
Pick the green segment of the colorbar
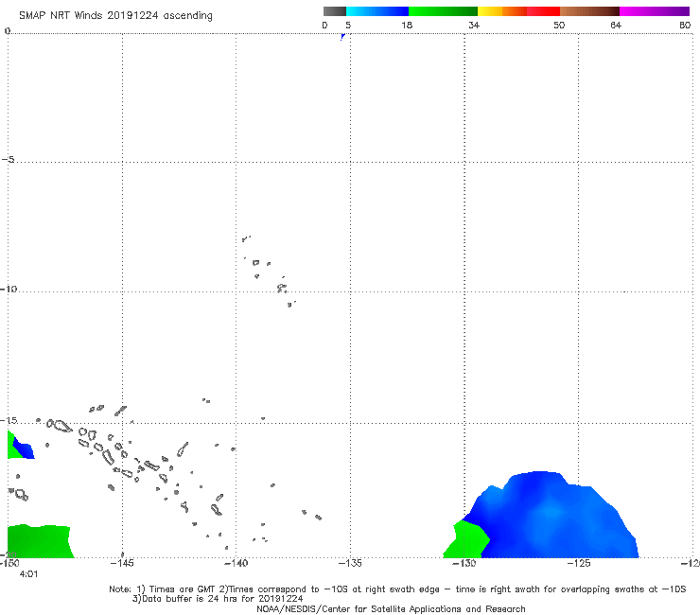[x=443, y=11]
